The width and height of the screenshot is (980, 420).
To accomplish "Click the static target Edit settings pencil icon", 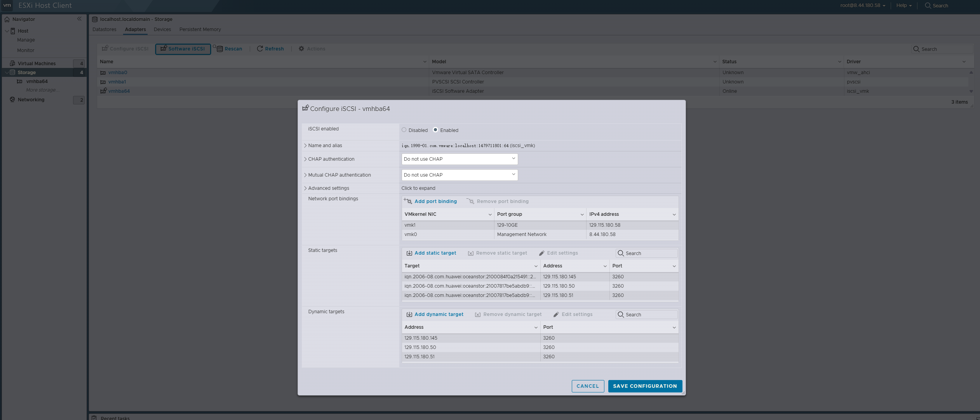I will (542, 253).
